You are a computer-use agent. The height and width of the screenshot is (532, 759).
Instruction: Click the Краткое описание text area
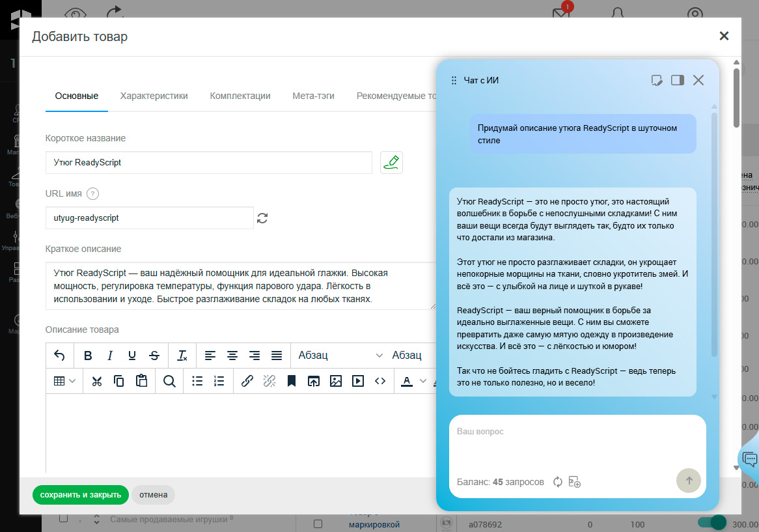[241, 286]
